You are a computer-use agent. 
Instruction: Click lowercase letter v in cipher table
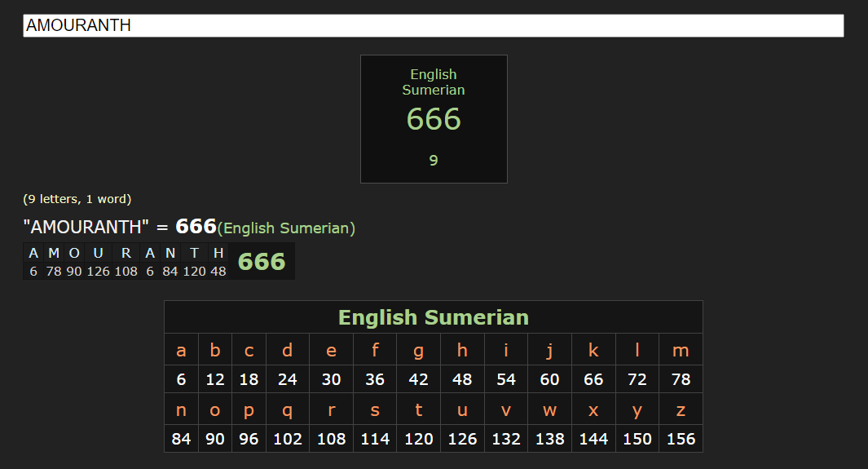(506, 410)
